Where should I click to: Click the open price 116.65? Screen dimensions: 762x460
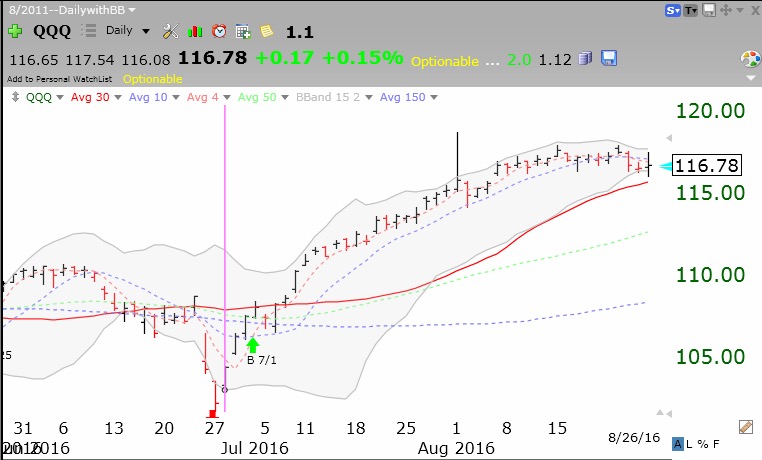coord(34,60)
